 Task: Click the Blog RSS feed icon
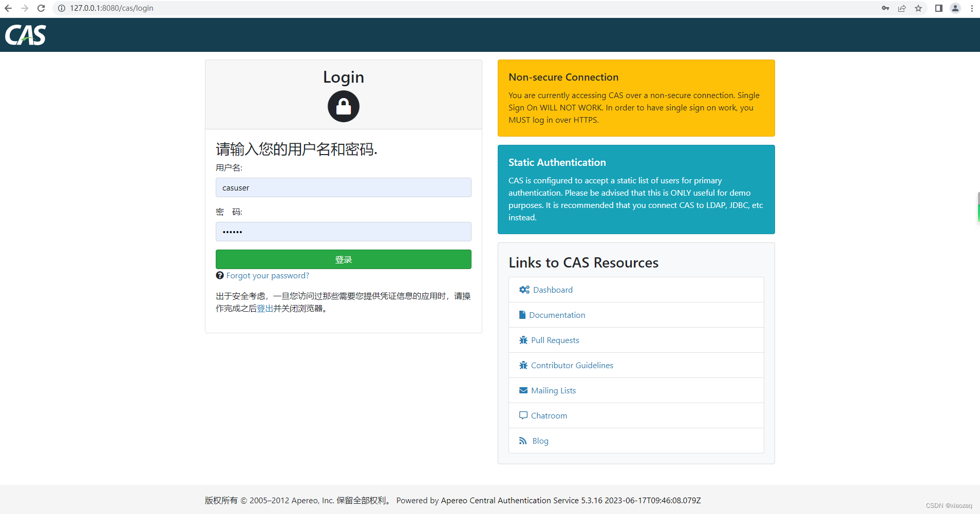coord(523,440)
